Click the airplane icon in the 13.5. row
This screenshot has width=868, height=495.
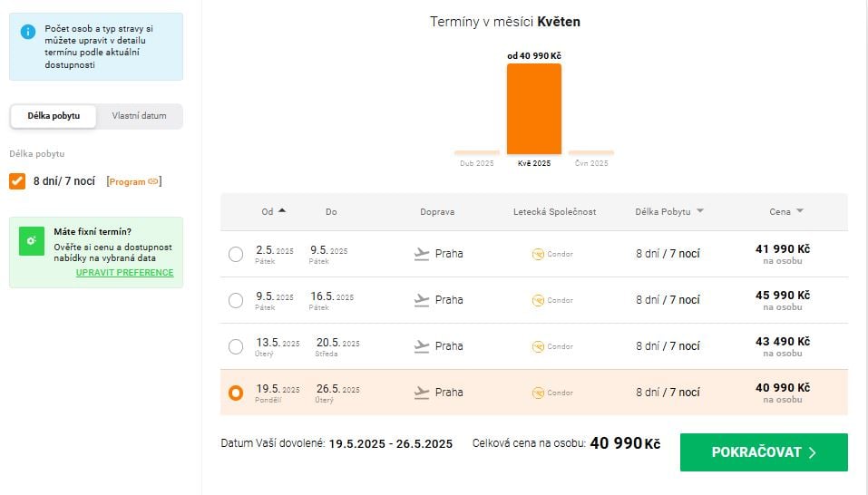(421, 346)
